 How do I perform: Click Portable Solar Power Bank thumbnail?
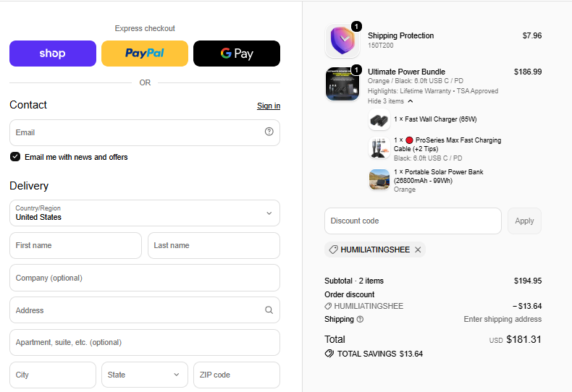pyautogui.click(x=379, y=179)
